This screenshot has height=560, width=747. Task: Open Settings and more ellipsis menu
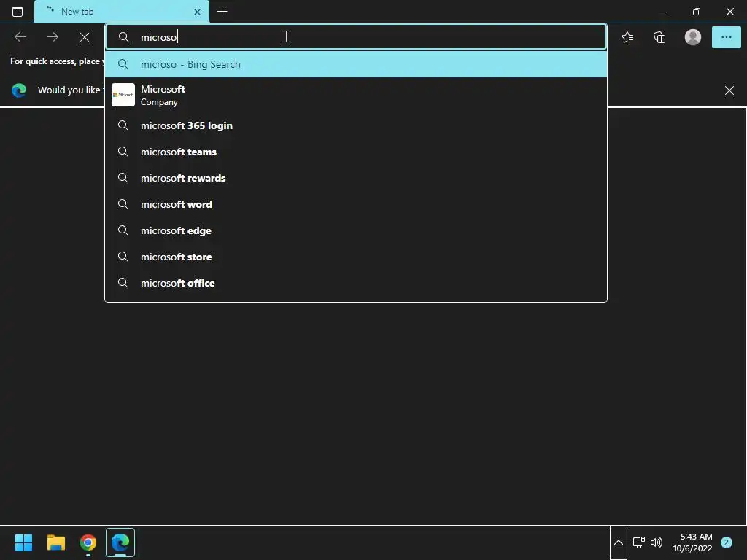coord(726,37)
